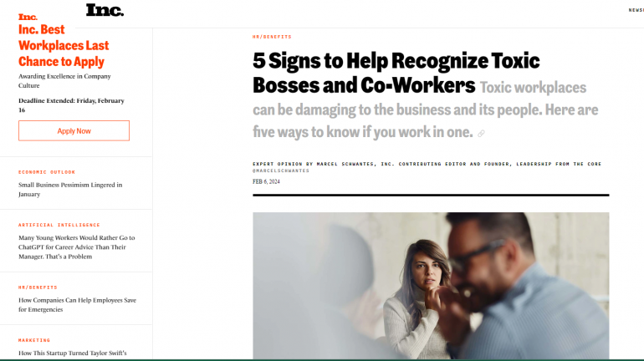Open Inc. Best Workplaces Last Chance headline
This screenshot has height=361, width=644.
coord(64,45)
